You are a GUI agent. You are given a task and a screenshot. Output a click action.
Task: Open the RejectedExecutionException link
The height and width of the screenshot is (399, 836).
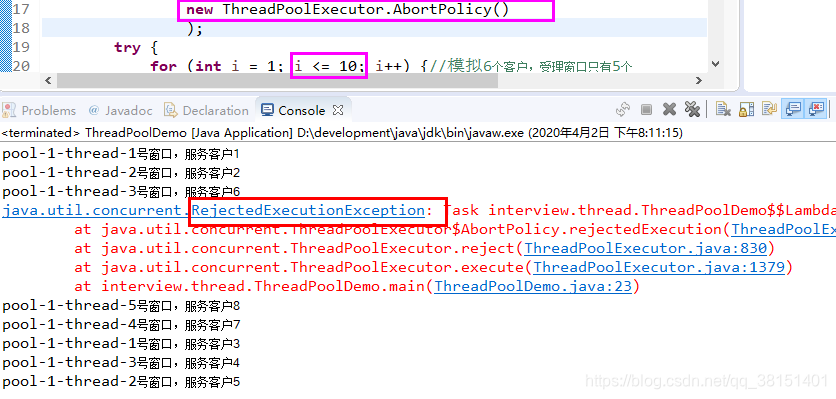tap(308, 211)
